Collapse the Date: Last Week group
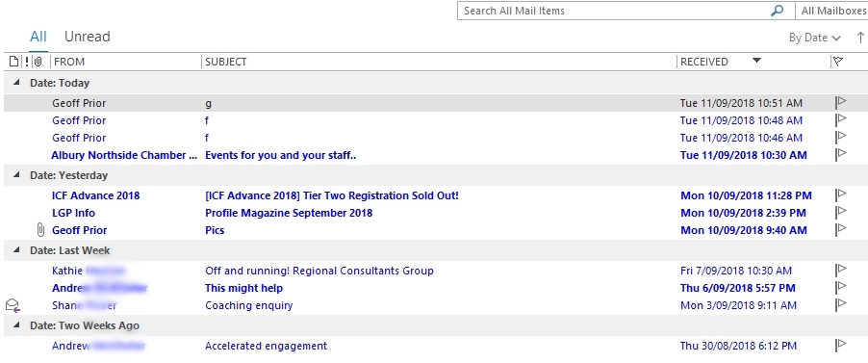Screen dimensions: 868x363 coord(16,250)
